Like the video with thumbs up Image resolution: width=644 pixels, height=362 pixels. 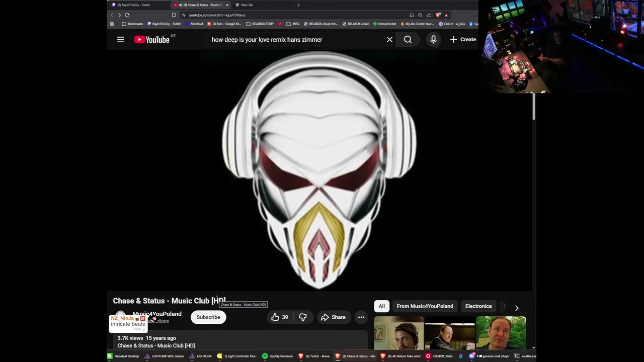pos(279,317)
